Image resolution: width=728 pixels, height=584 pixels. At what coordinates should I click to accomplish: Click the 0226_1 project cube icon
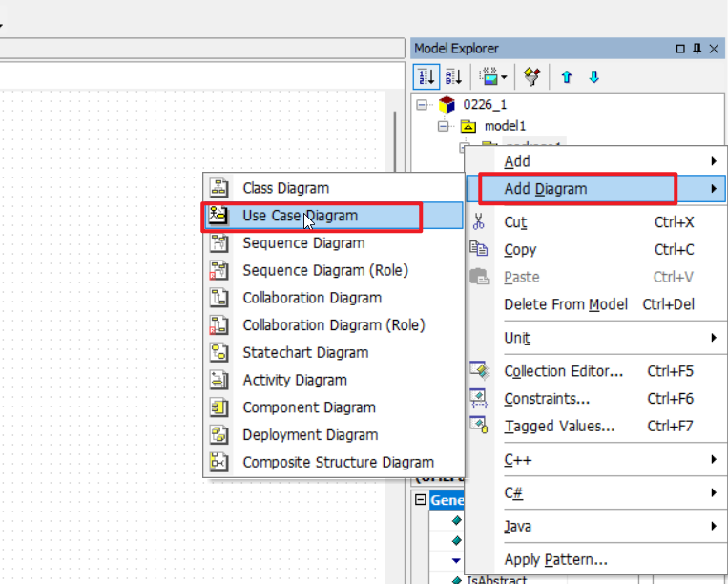[447, 104]
